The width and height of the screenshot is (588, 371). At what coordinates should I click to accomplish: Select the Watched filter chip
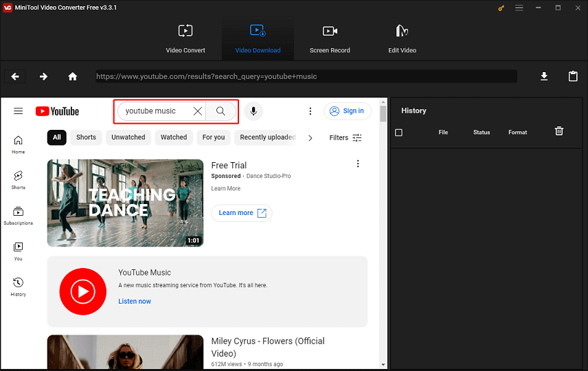pos(174,137)
